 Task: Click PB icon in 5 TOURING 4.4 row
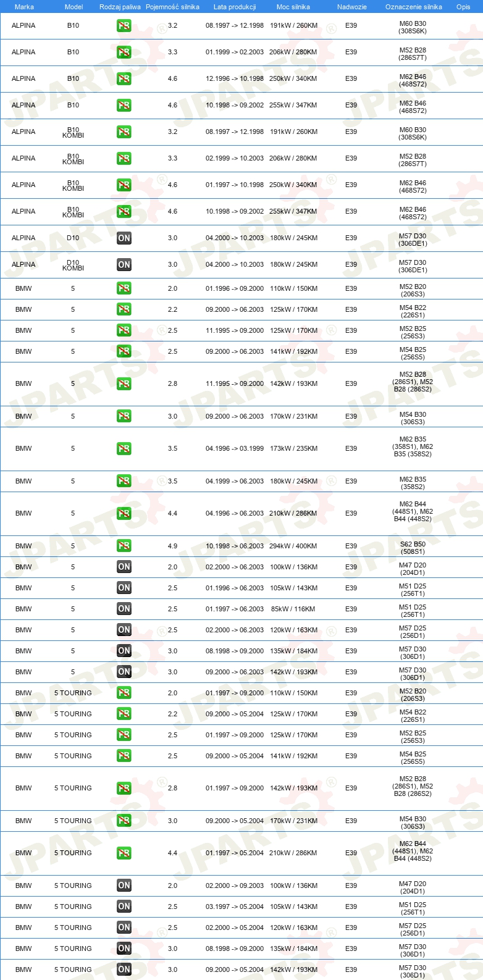(x=124, y=853)
